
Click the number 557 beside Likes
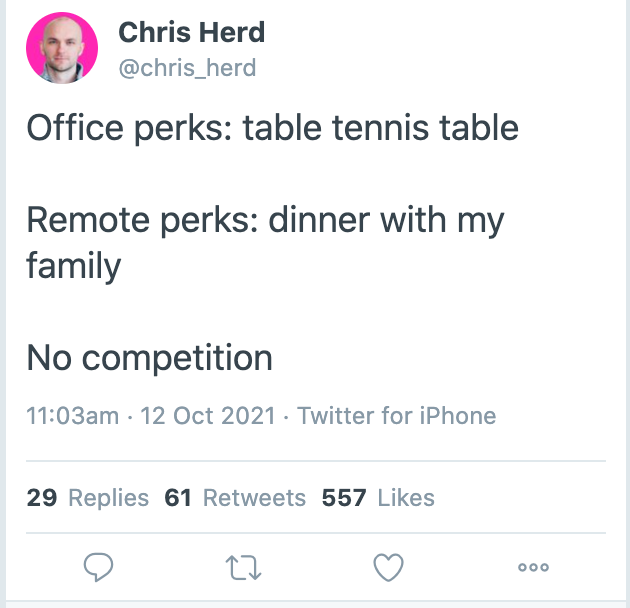pyautogui.click(x=344, y=497)
